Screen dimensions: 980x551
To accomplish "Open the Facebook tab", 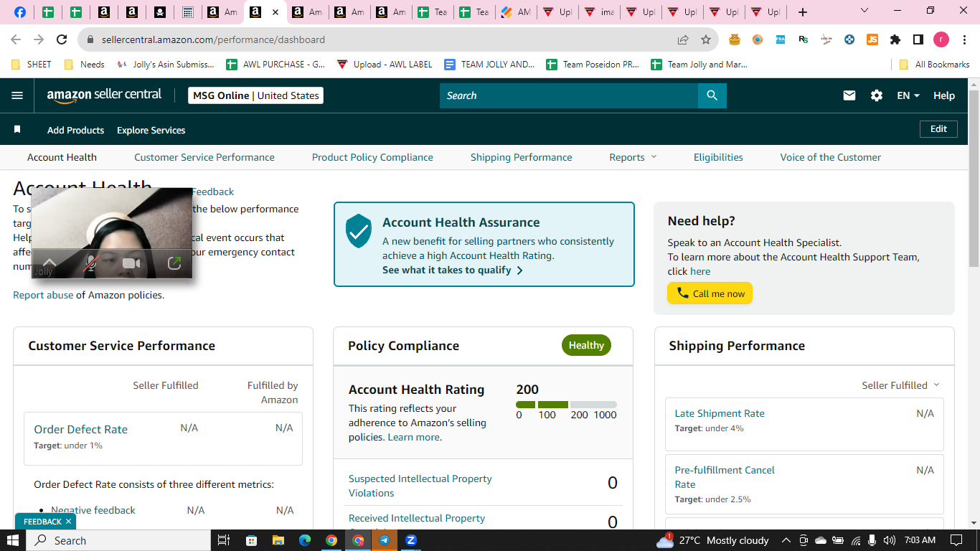I will pyautogui.click(x=20, y=12).
